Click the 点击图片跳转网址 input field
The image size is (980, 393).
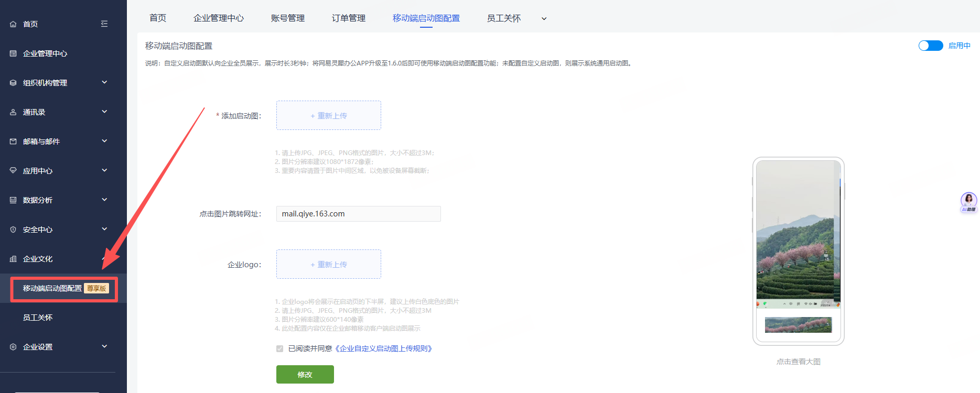[x=359, y=214]
